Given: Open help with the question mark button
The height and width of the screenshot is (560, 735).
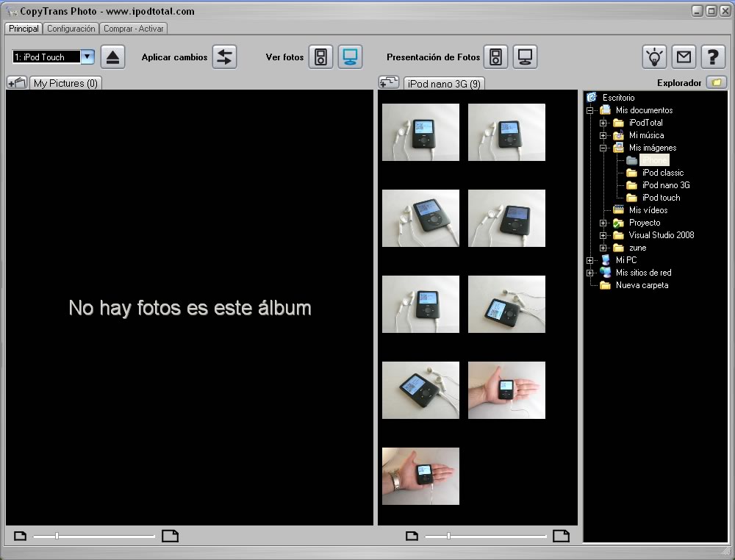Looking at the screenshot, I should click(x=713, y=57).
